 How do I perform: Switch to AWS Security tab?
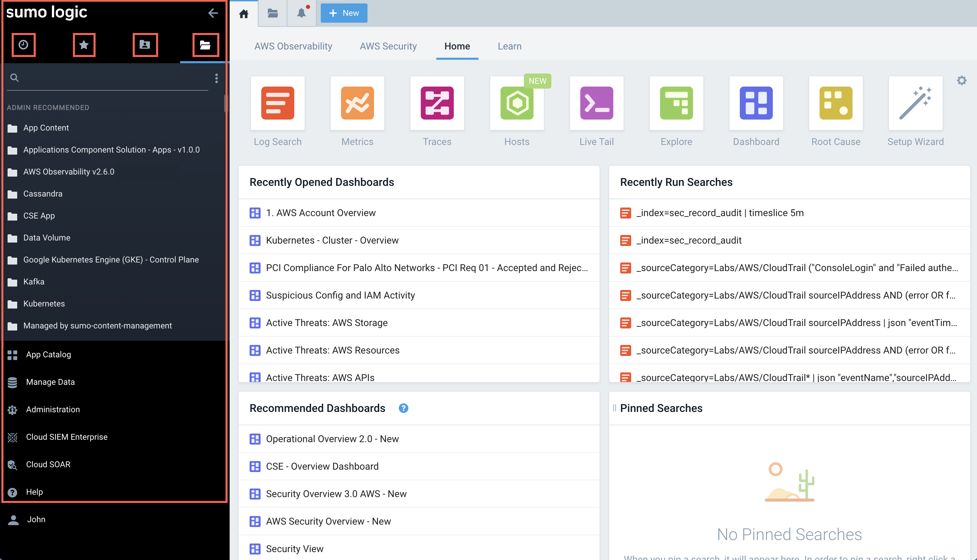[x=388, y=46]
